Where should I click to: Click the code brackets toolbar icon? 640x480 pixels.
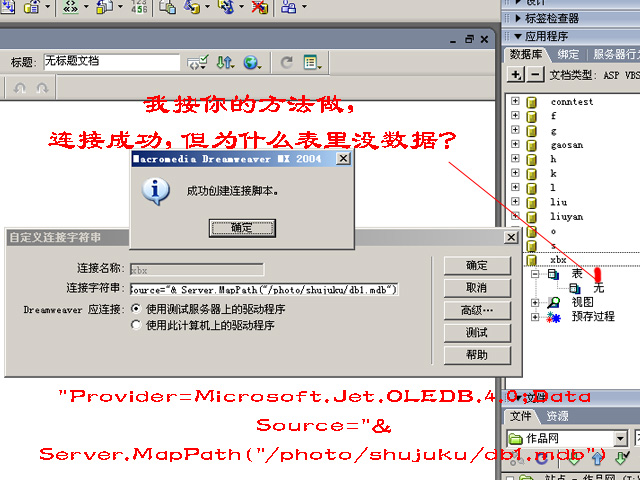coord(71,7)
